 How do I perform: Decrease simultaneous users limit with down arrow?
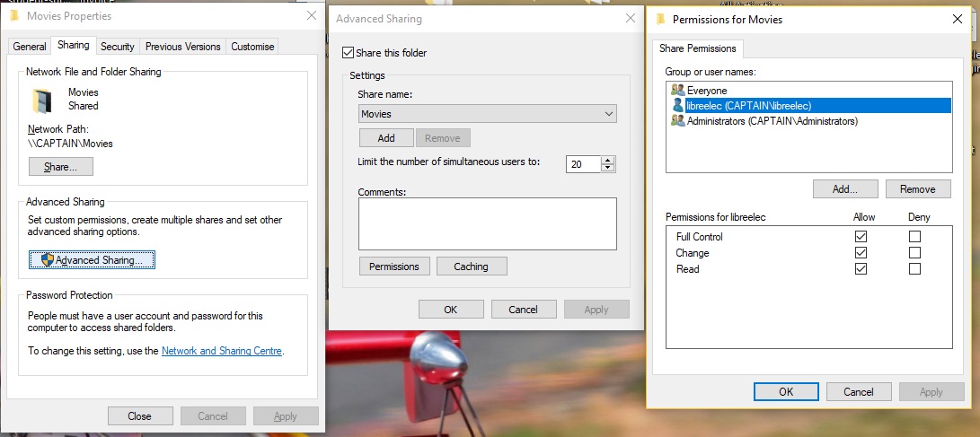[x=608, y=168]
